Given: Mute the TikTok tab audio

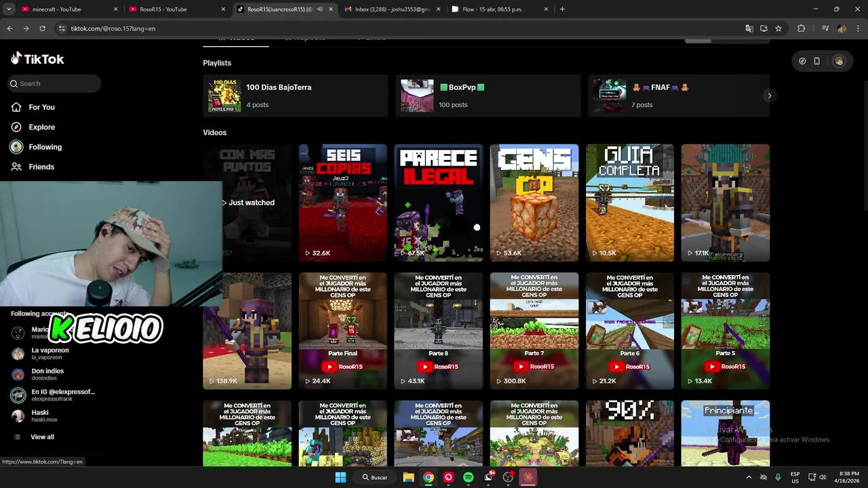Looking at the screenshot, I should tap(319, 9).
